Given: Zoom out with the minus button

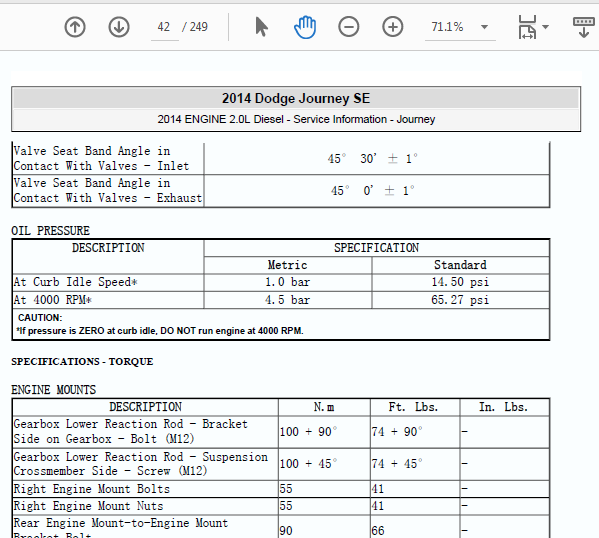Looking at the screenshot, I should click(x=348, y=27).
